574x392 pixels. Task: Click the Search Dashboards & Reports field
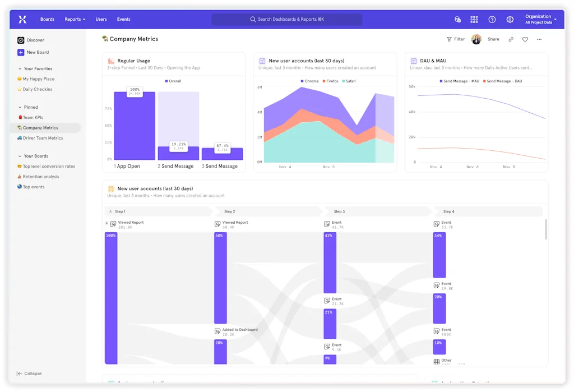287,19
